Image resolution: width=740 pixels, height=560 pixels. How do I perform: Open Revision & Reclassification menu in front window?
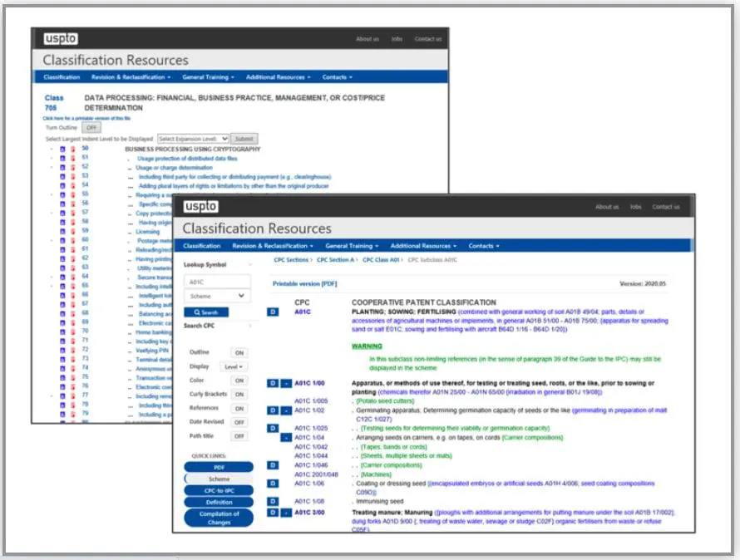point(273,246)
